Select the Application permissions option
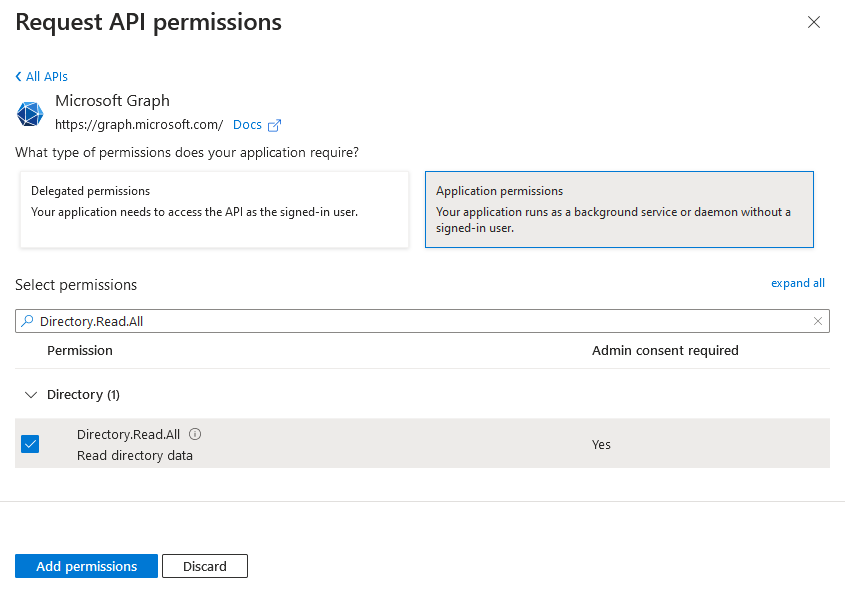Screen dimensions: 845x599 click(x=619, y=209)
